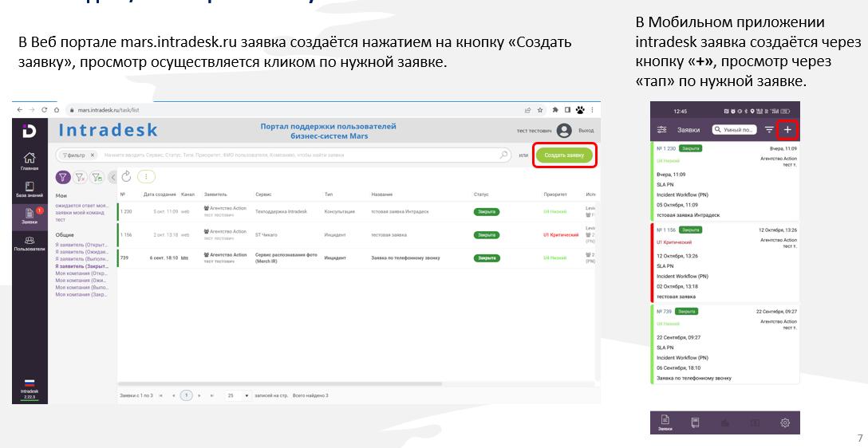Click the Дата создания column header
This screenshot has width=868, height=448.
(160, 195)
